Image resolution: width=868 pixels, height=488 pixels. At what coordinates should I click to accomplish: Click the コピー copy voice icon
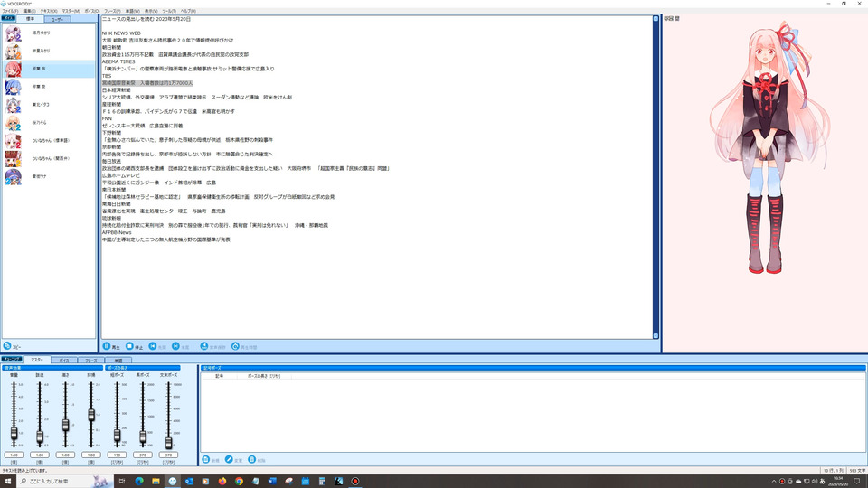(7, 346)
